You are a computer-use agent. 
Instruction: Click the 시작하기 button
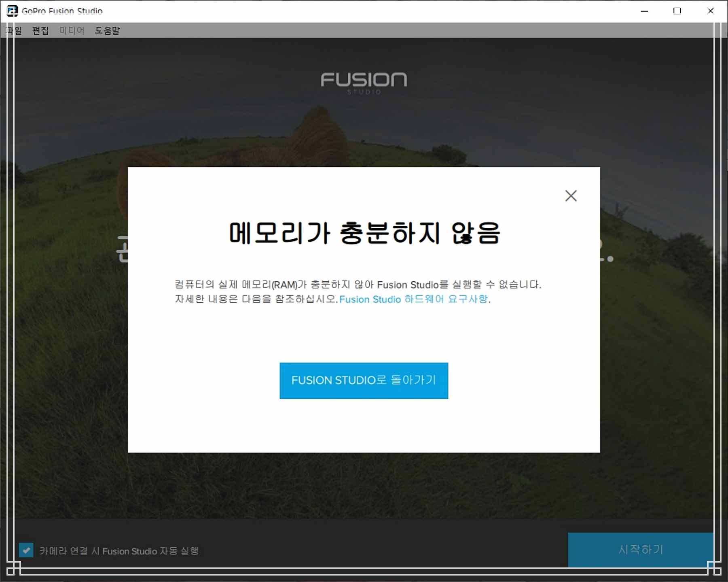pos(641,550)
